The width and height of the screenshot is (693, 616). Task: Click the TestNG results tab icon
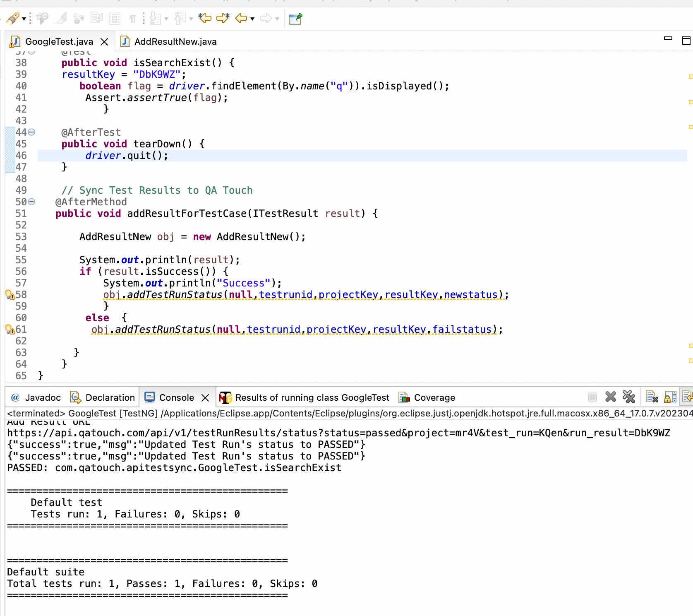pos(225,397)
